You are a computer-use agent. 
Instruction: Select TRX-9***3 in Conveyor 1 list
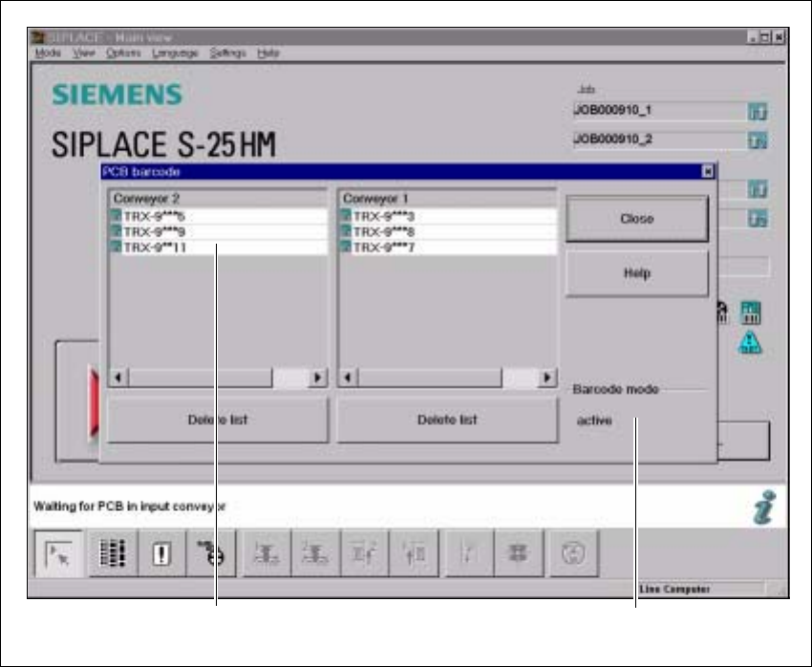pos(448,216)
